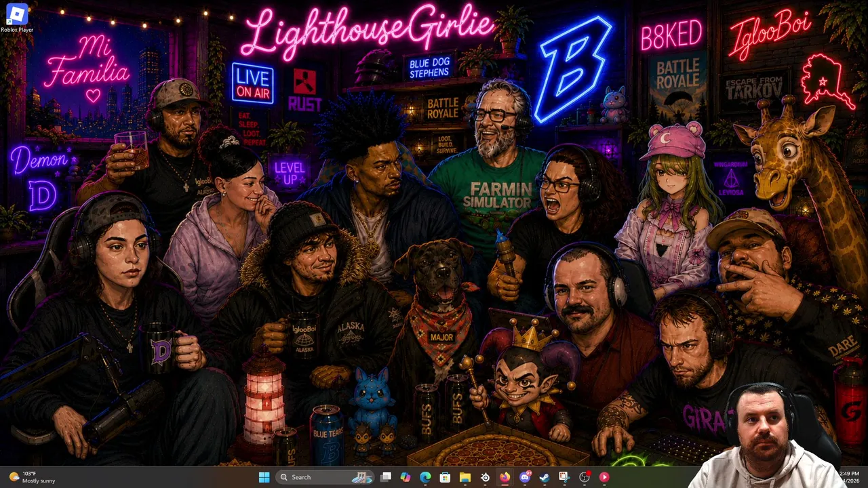
Task: Open Microsoft Edge from the taskbar
Action: pyautogui.click(x=425, y=477)
